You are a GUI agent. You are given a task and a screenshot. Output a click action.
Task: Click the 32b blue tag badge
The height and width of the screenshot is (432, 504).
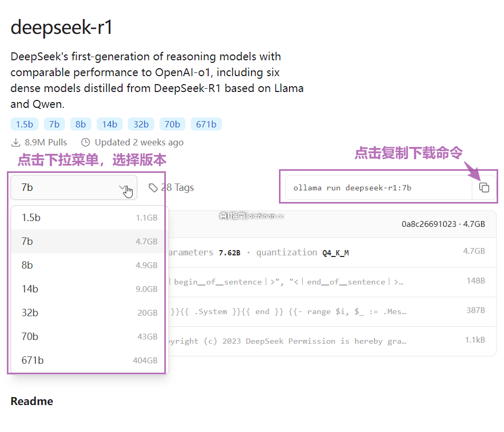(141, 124)
